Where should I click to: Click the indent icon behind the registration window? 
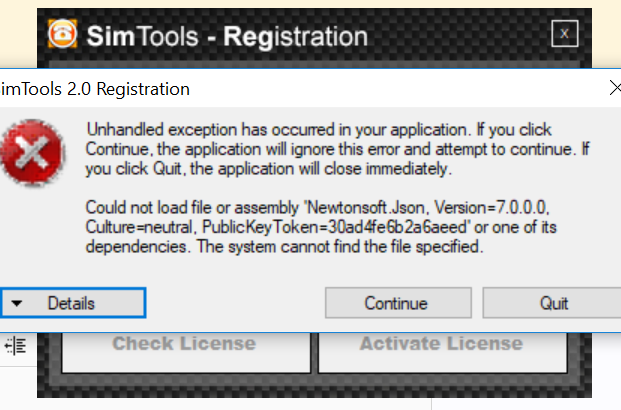(15, 346)
